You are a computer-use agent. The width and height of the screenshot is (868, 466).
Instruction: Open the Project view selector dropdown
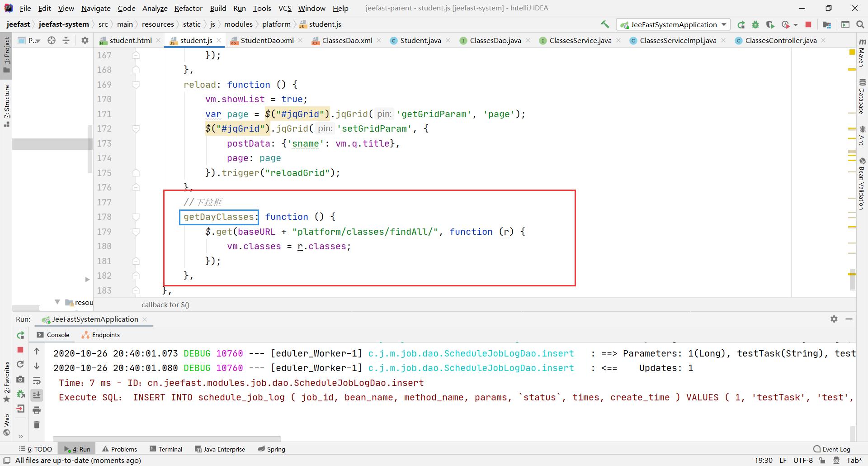[29, 40]
